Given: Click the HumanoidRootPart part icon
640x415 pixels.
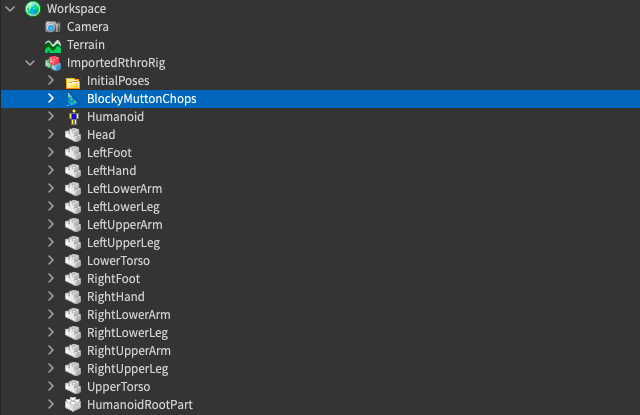Looking at the screenshot, I should point(73,405).
